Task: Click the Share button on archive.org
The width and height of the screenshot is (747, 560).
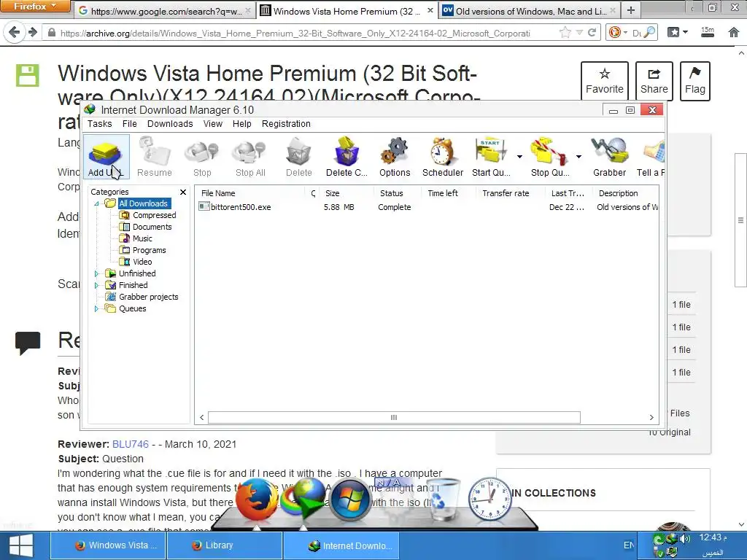Action: coord(654,81)
